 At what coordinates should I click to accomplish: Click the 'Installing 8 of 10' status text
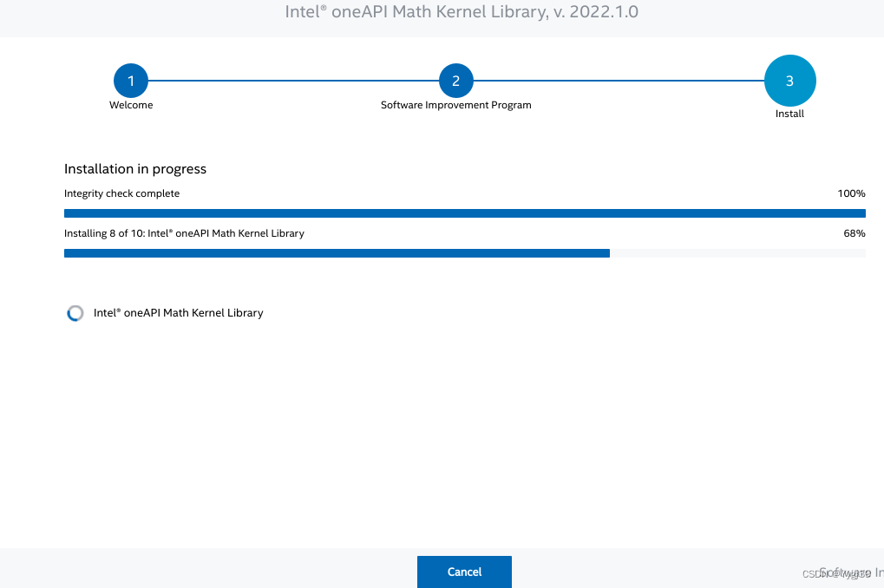click(x=185, y=233)
